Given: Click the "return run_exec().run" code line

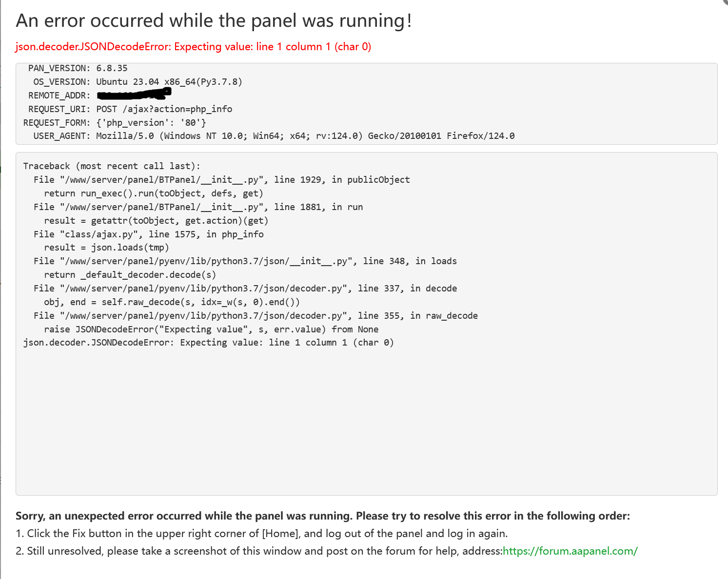Looking at the screenshot, I should point(153,193).
